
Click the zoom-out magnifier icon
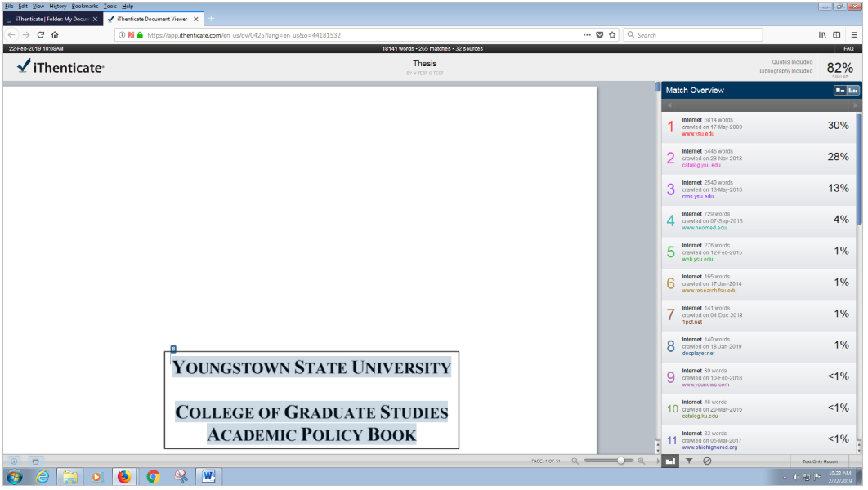575,461
